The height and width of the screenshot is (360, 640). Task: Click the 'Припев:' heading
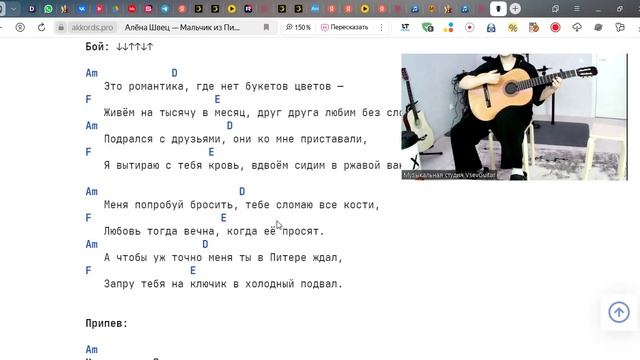[x=107, y=323]
